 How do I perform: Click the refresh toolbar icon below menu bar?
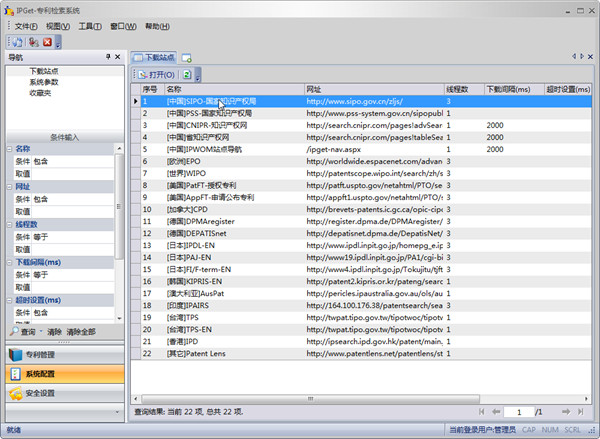[17, 42]
